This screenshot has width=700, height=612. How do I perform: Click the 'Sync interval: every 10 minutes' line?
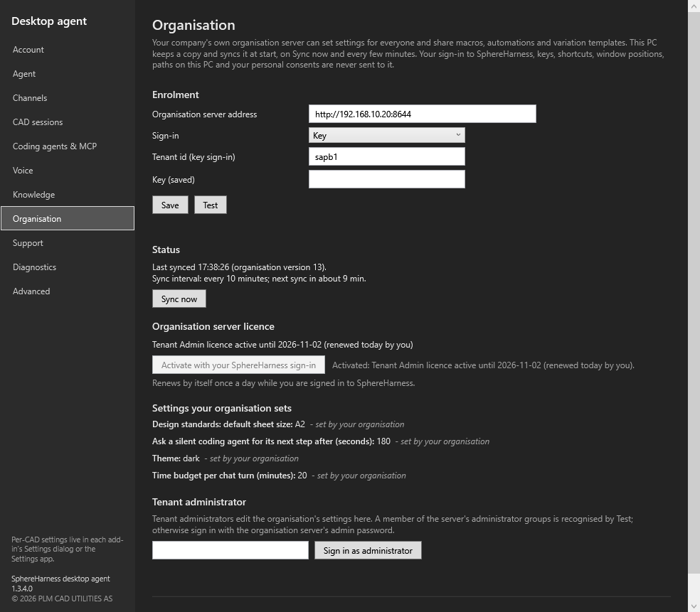[259, 279]
